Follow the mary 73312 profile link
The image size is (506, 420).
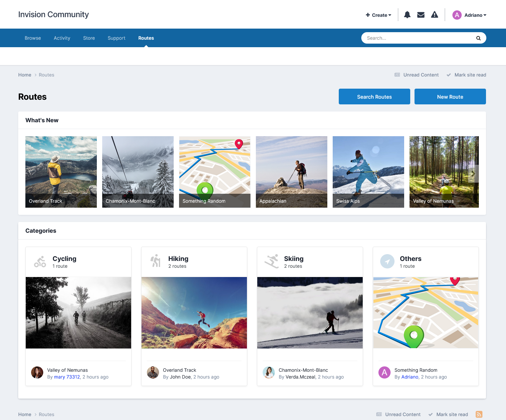(67, 377)
